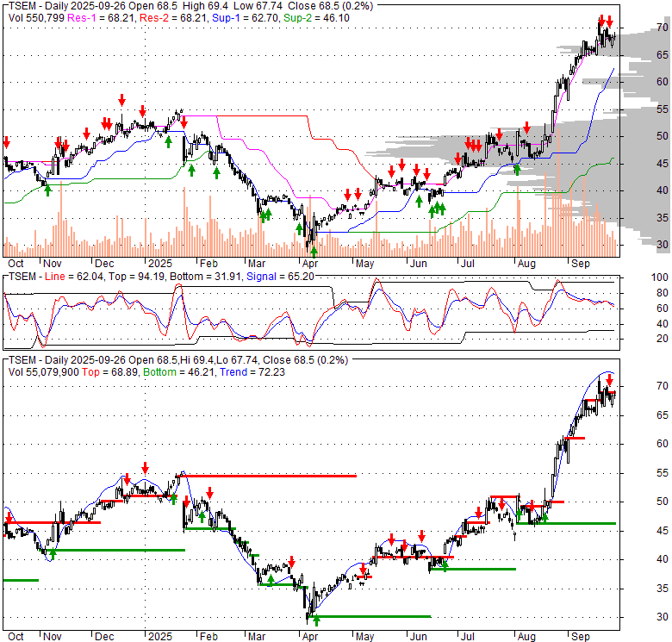Click the Jul label on bottom chart axis
This screenshot has width=672, height=642.
coord(467,637)
